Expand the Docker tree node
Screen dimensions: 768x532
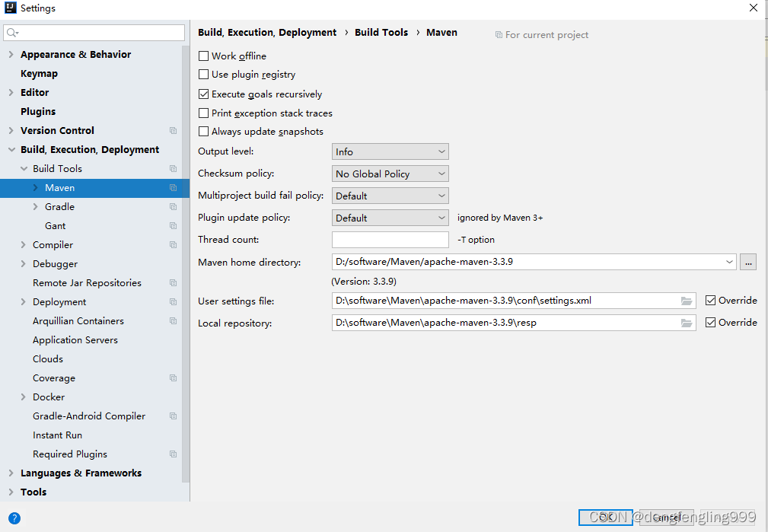coord(23,397)
